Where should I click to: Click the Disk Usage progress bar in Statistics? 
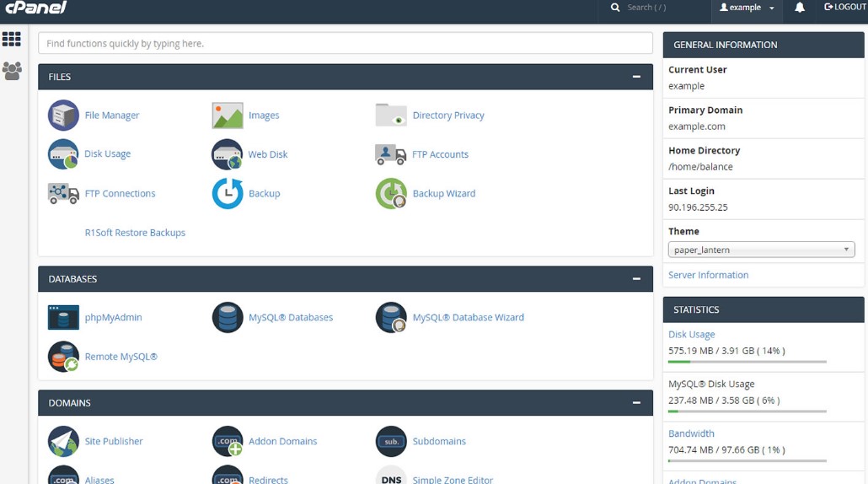[x=747, y=362]
